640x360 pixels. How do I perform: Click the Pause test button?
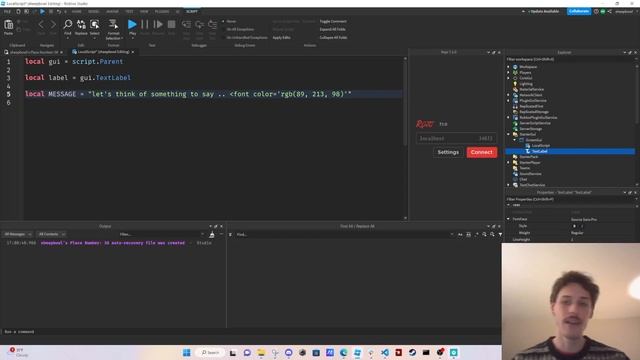tap(145, 24)
